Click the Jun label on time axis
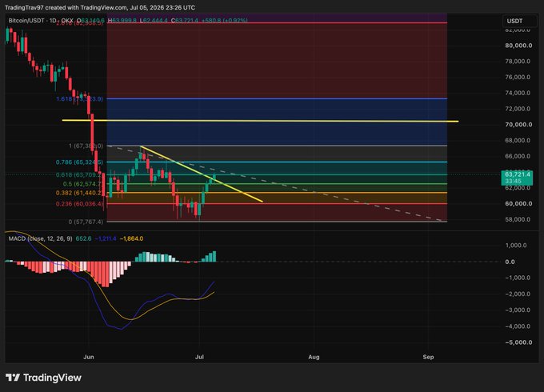Viewport: 544px width, 392px height. click(89, 357)
